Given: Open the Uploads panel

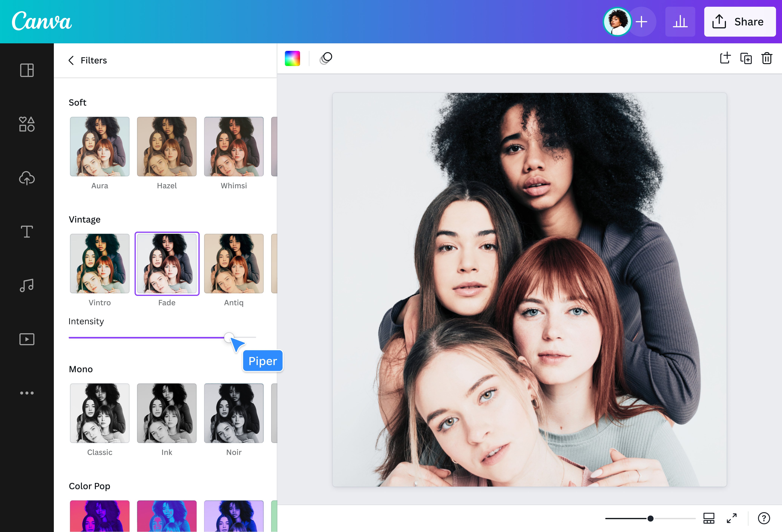Looking at the screenshot, I should tap(27, 178).
